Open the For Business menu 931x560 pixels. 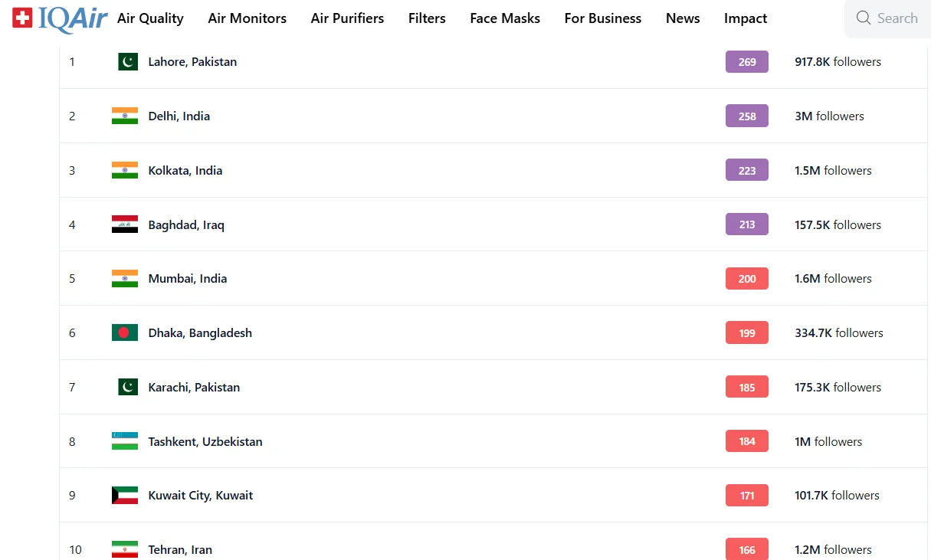pyautogui.click(x=603, y=18)
